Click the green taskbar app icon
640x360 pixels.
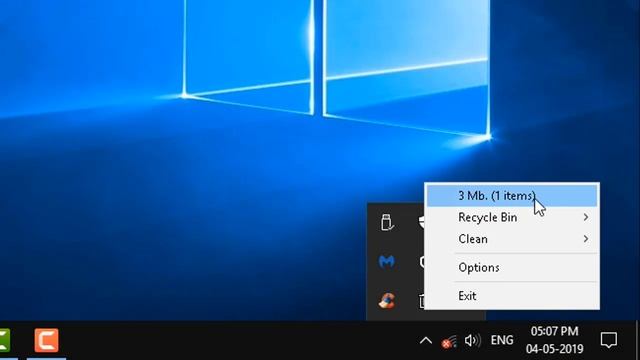(x=4, y=340)
